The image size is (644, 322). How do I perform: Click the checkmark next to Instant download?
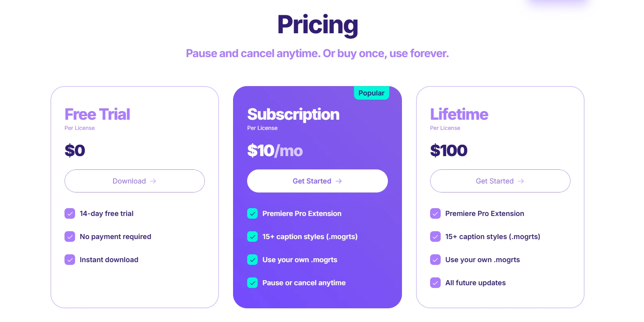pyautogui.click(x=70, y=260)
